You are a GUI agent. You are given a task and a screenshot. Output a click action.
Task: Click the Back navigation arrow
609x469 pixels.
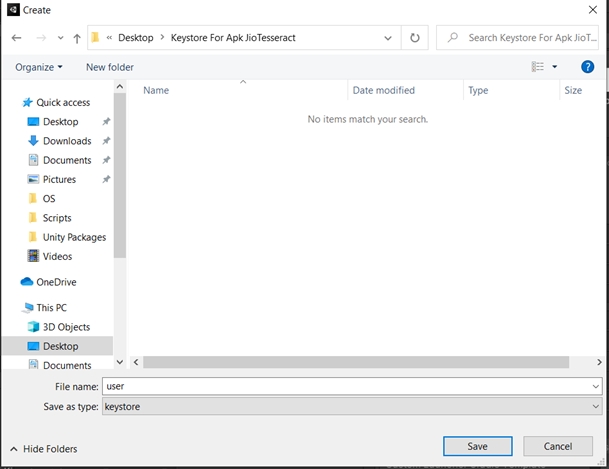16,38
